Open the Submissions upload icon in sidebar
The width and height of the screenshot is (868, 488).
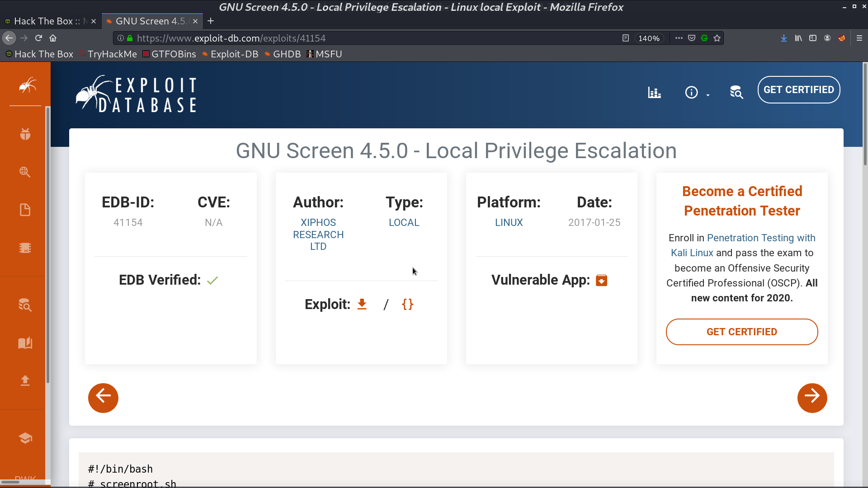pyautogui.click(x=25, y=380)
